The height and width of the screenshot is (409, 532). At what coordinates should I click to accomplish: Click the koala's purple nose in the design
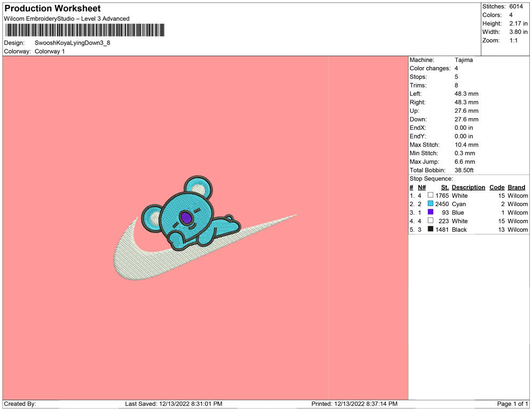click(185, 217)
